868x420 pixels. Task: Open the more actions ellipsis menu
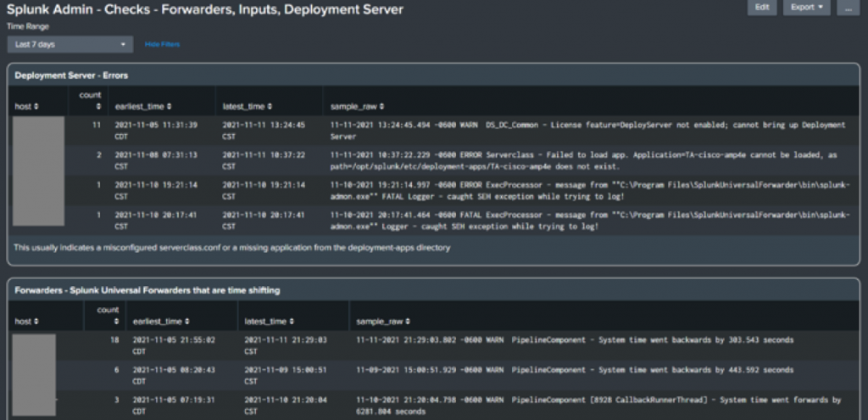848,8
